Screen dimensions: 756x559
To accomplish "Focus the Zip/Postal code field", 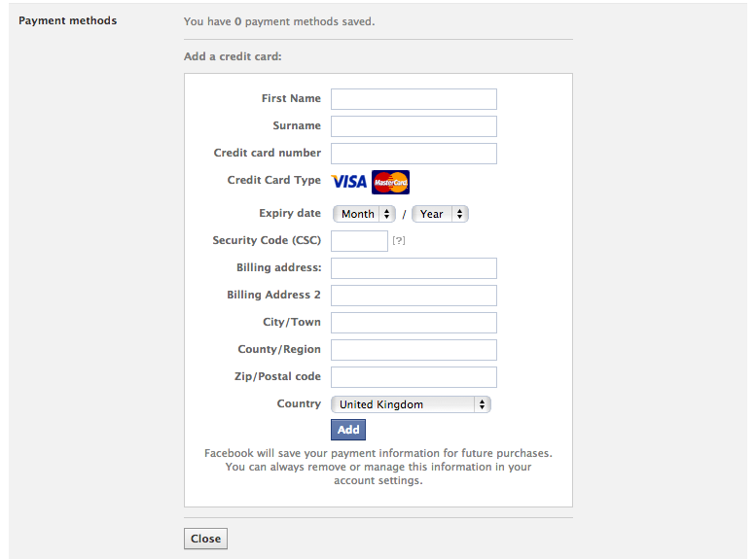I will 414,377.
